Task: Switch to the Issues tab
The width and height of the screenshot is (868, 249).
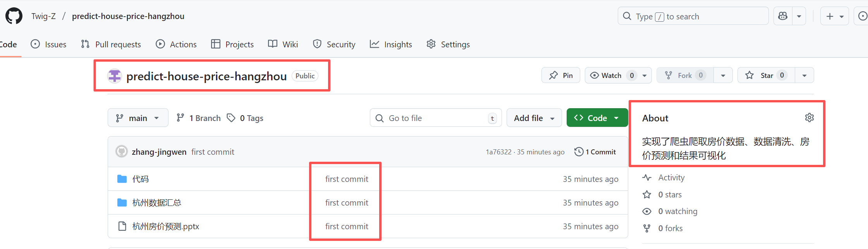Action: (x=48, y=44)
